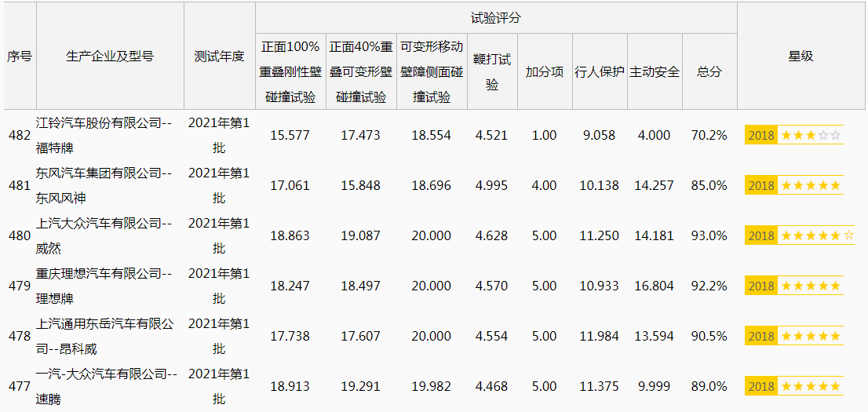Click the 主动安全 column header
This screenshot has height=412, width=868.
pos(654,71)
